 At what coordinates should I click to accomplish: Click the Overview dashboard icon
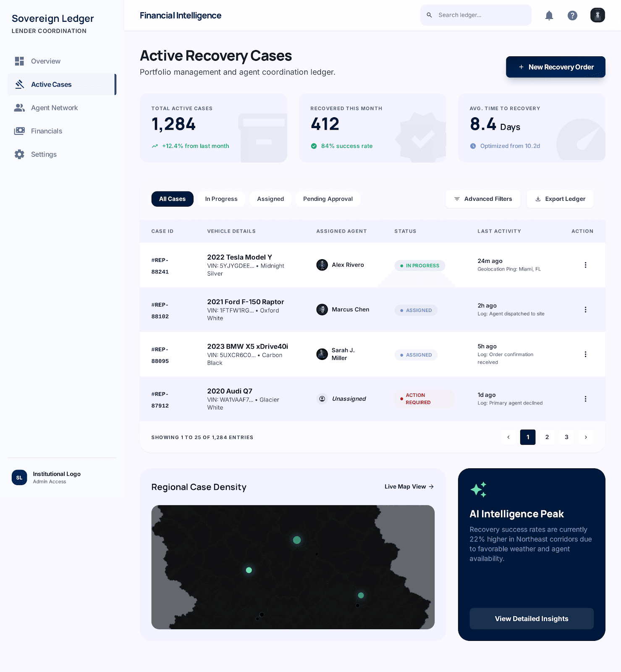click(x=19, y=61)
